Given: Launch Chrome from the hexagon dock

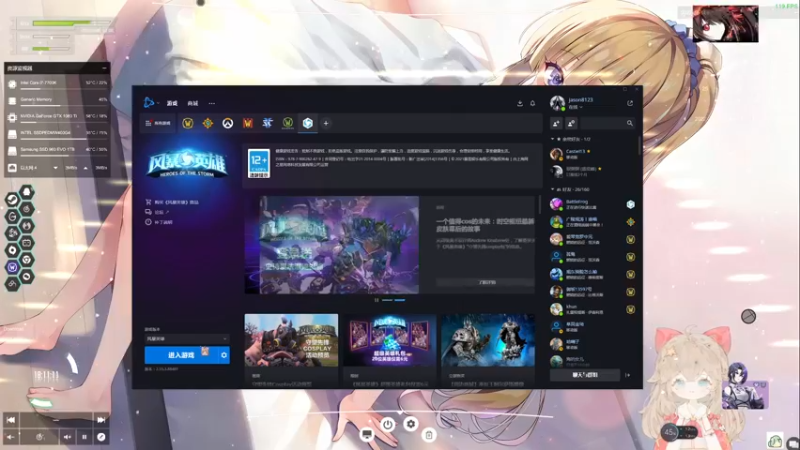Looking at the screenshot, I should [x=27, y=259].
